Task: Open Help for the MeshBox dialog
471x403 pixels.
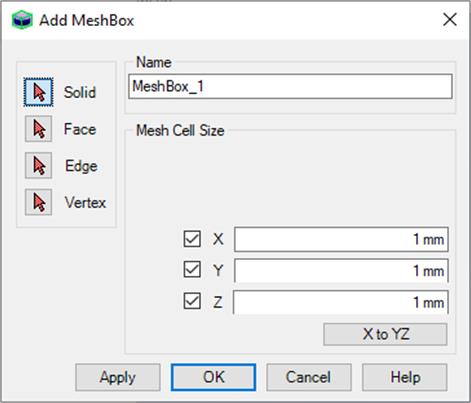Action: [x=405, y=377]
